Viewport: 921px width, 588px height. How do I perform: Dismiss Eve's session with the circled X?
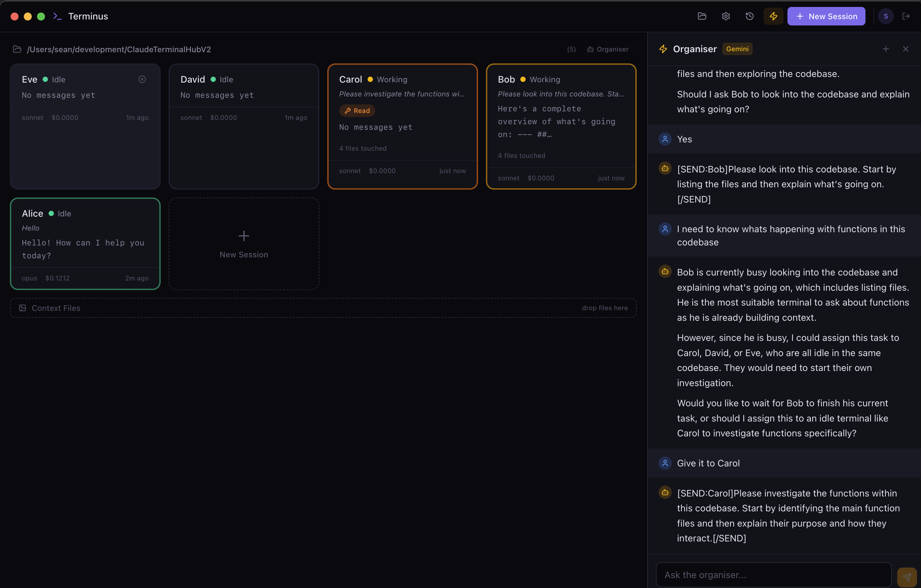pyautogui.click(x=142, y=79)
